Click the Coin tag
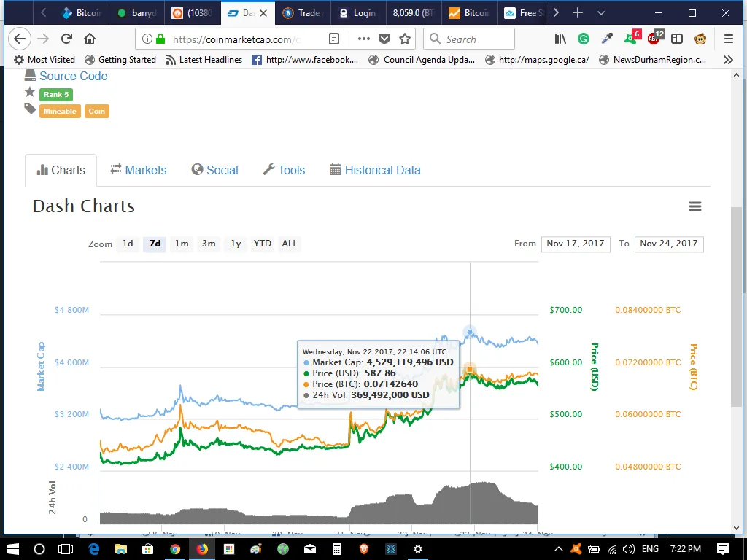This screenshot has height=560, width=747. [97, 111]
